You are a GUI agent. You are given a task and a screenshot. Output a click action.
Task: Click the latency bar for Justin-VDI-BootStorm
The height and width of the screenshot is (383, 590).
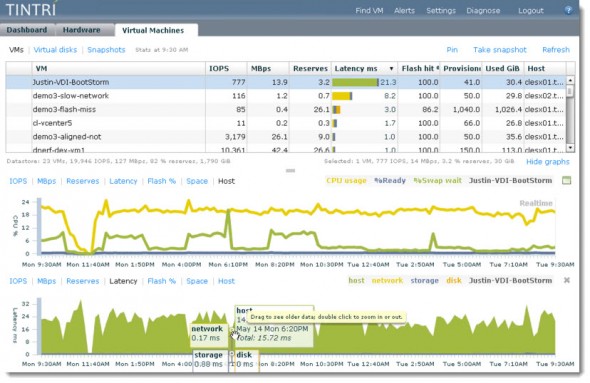[355, 82]
